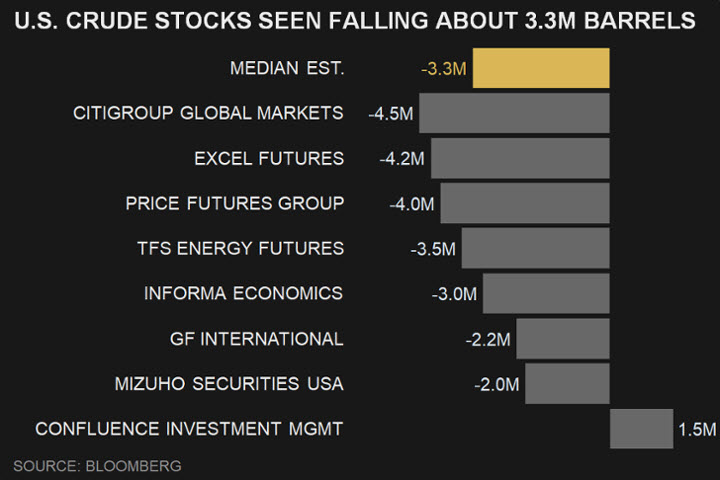Click the gold Median Est. bar

click(540, 68)
